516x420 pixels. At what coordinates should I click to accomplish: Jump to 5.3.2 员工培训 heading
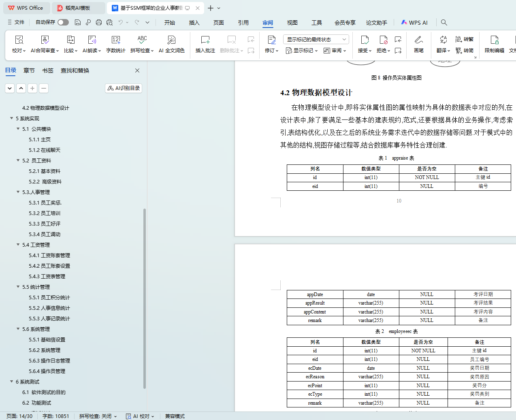coord(45,213)
